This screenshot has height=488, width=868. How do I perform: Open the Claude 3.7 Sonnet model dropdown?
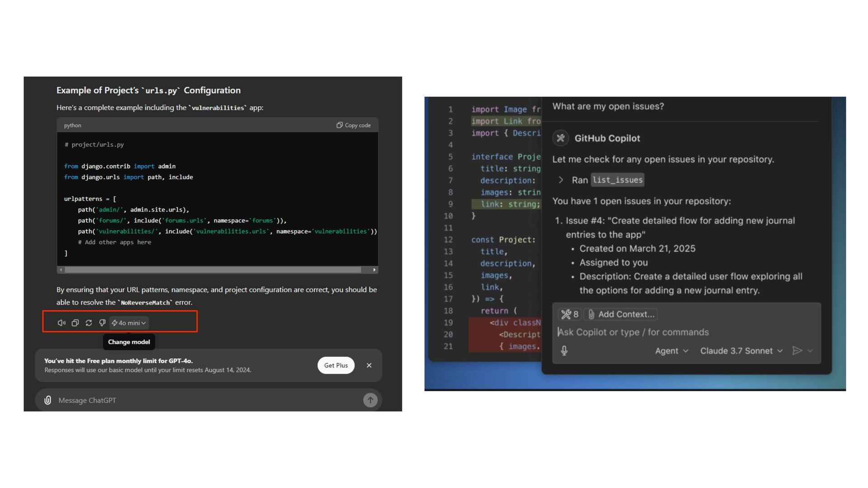pos(741,351)
